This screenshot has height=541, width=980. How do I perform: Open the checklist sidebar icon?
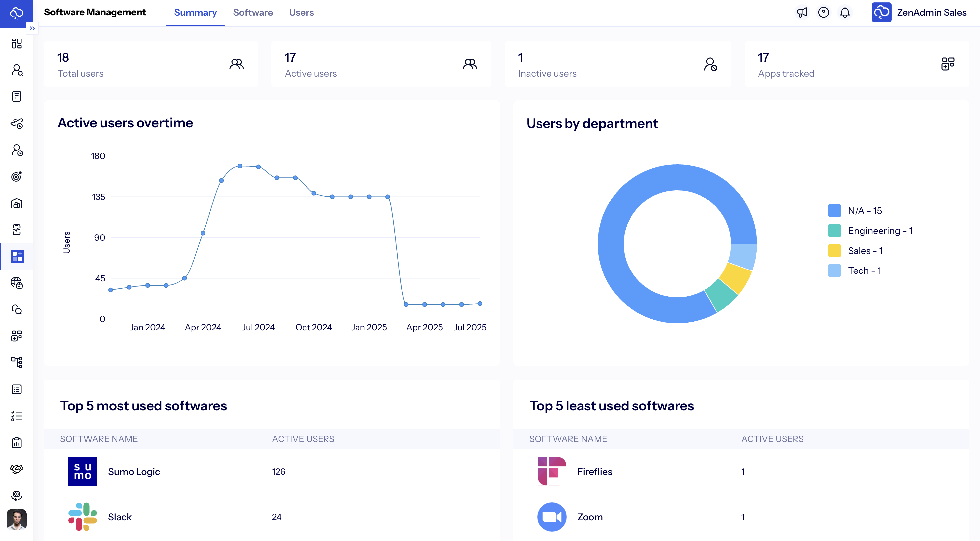(x=17, y=415)
